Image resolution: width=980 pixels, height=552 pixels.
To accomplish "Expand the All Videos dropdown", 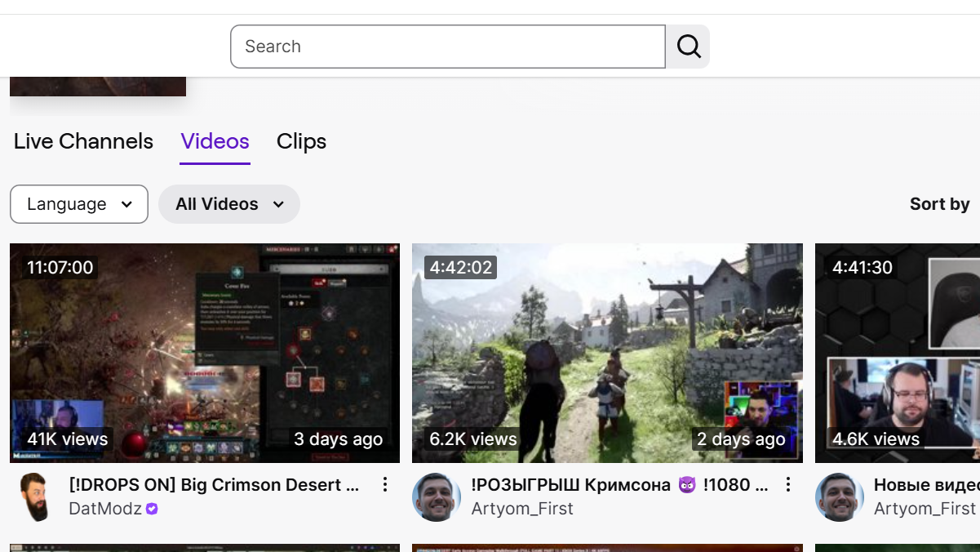I will (x=229, y=204).
